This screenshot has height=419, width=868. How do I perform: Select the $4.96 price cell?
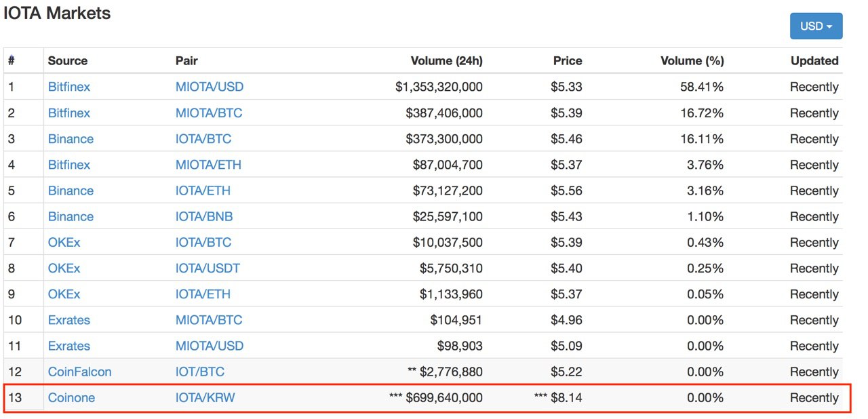tap(567, 319)
